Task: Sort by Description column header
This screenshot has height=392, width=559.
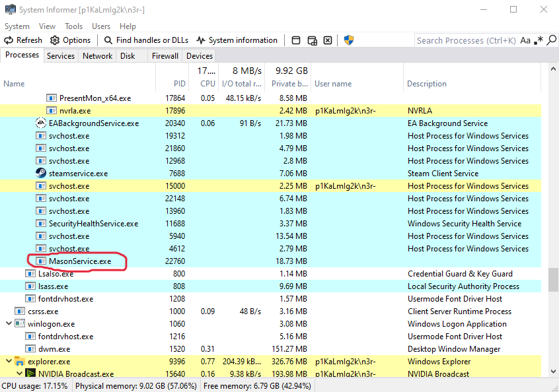Action: point(472,77)
